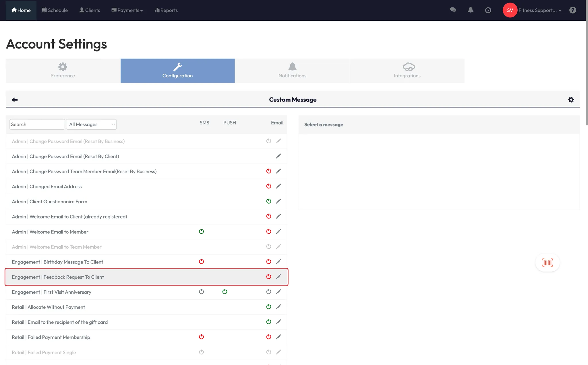Expand the Fitness Support account menu
Viewport: 588px width, 365px height.
539,10
